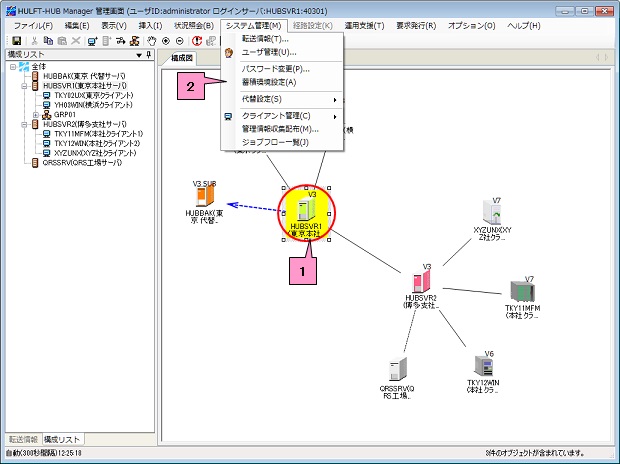
Task: Select TKY02UX client in the tree list
Action: [x=88, y=95]
